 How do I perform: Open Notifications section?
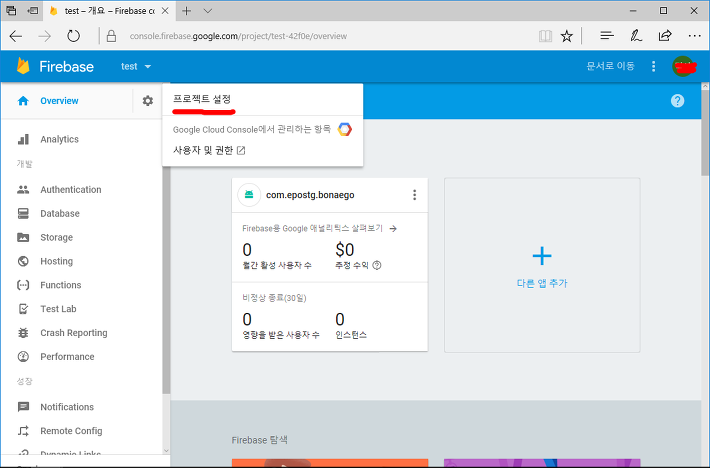click(x=67, y=407)
